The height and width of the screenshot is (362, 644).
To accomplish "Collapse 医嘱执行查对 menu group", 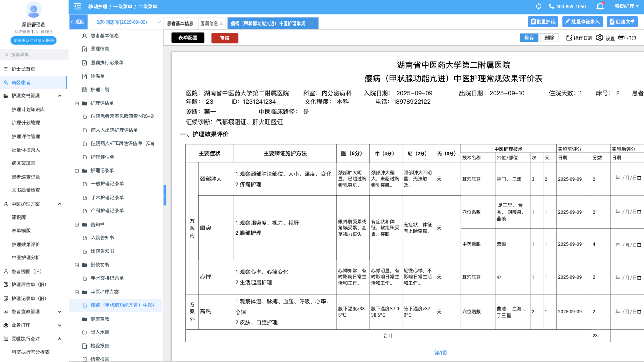I will click(59, 339).
